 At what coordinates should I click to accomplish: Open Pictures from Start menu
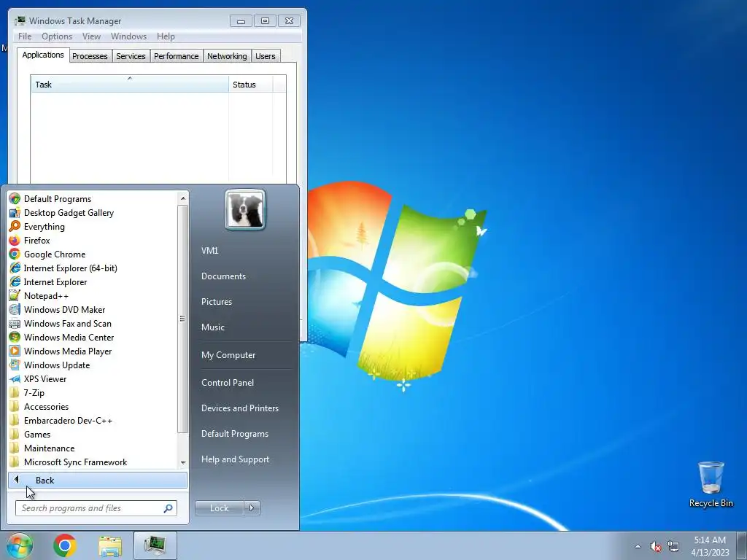[216, 301]
